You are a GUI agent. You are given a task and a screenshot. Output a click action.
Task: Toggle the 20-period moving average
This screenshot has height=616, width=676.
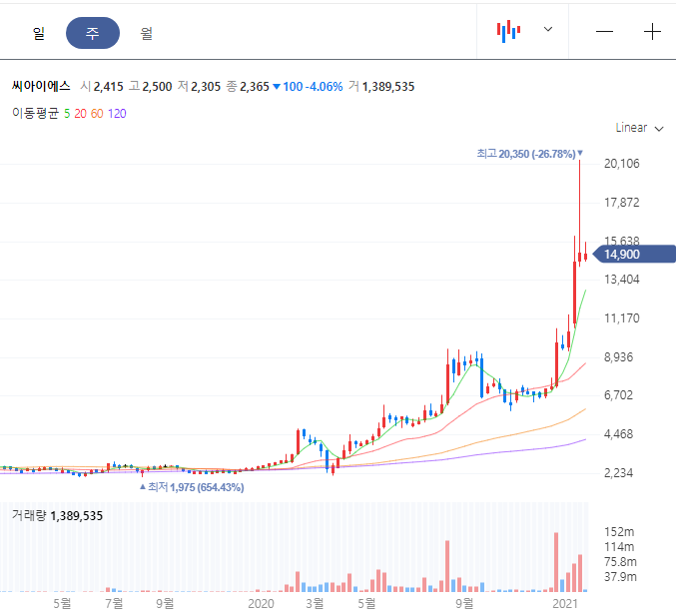tap(80, 114)
